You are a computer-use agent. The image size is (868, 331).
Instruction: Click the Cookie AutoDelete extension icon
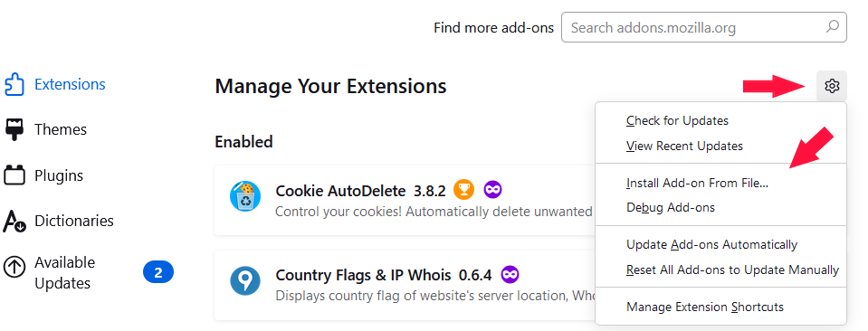pos(244,196)
